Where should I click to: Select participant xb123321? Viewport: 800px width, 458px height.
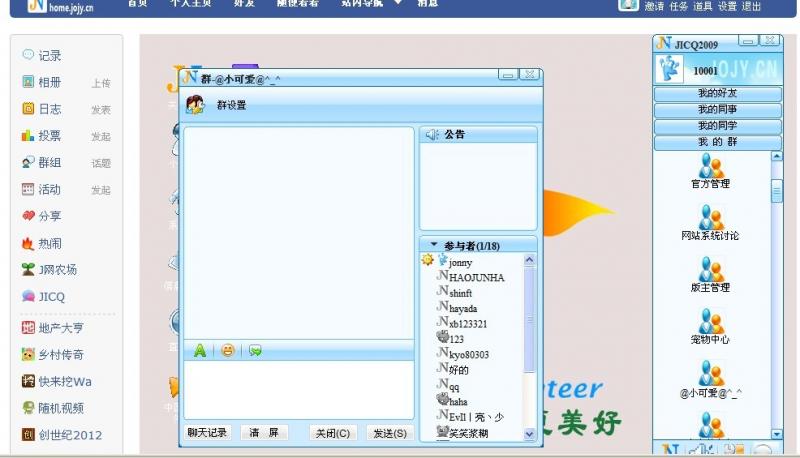[x=468, y=324]
